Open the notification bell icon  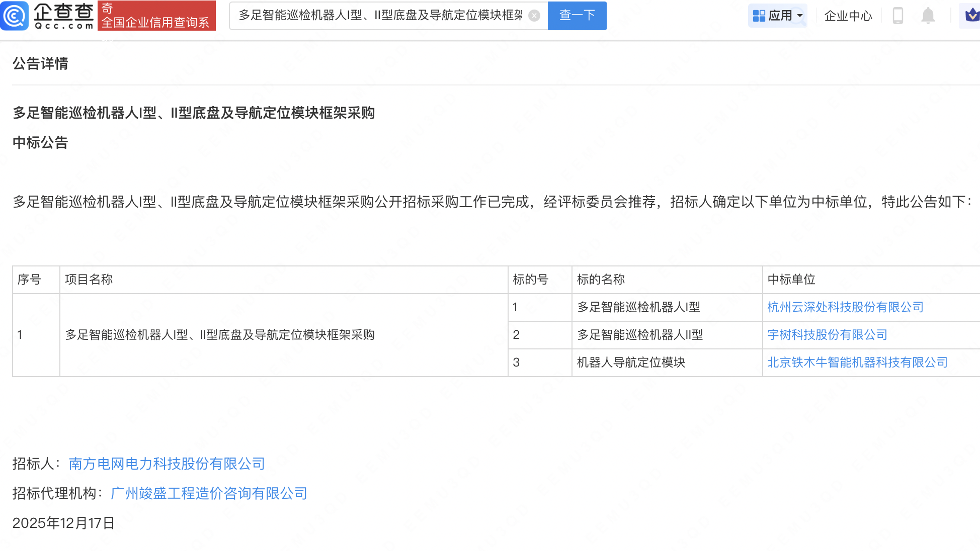click(x=929, y=16)
